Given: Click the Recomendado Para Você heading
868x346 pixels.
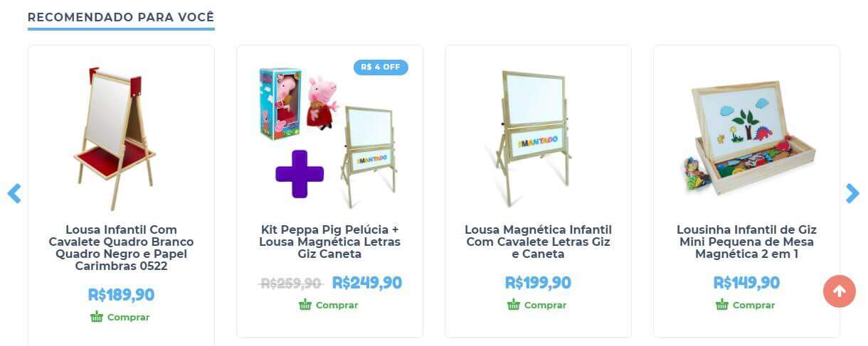Looking at the screenshot, I should [121, 16].
